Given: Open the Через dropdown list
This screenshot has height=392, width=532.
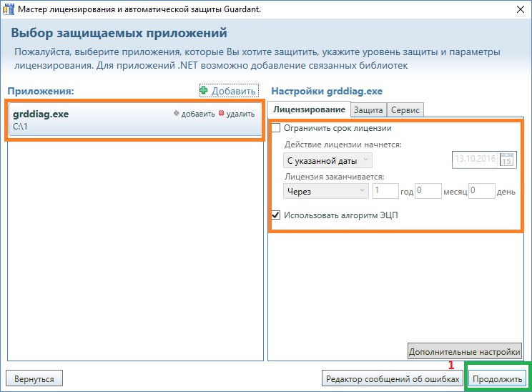Looking at the screenshot, I should point(325,191).
